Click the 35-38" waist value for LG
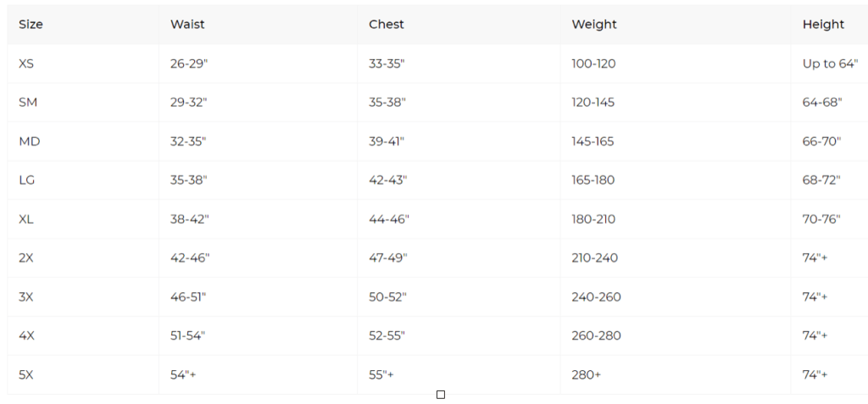This screenshot has width=868, height=404. (x=188, y=180)
